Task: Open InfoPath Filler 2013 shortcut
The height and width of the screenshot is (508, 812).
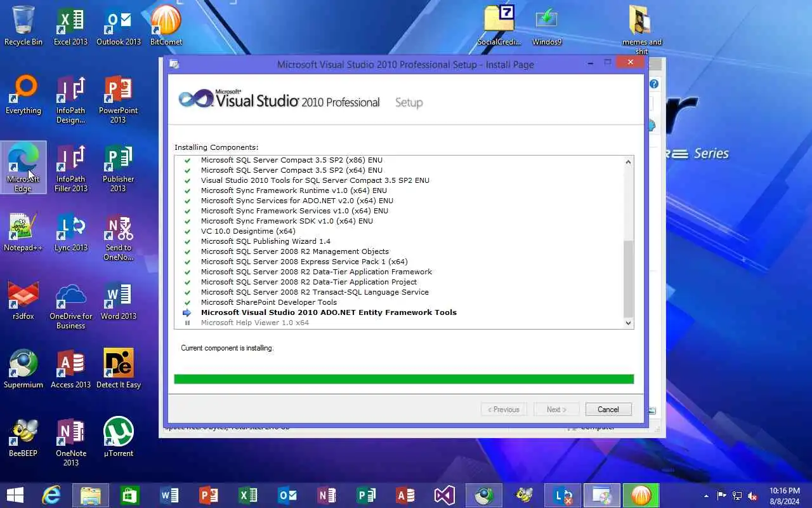Action: coord(70,168)
